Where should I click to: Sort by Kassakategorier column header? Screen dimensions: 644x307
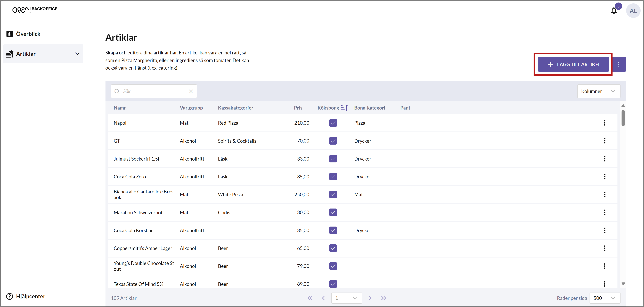(235, 108)
